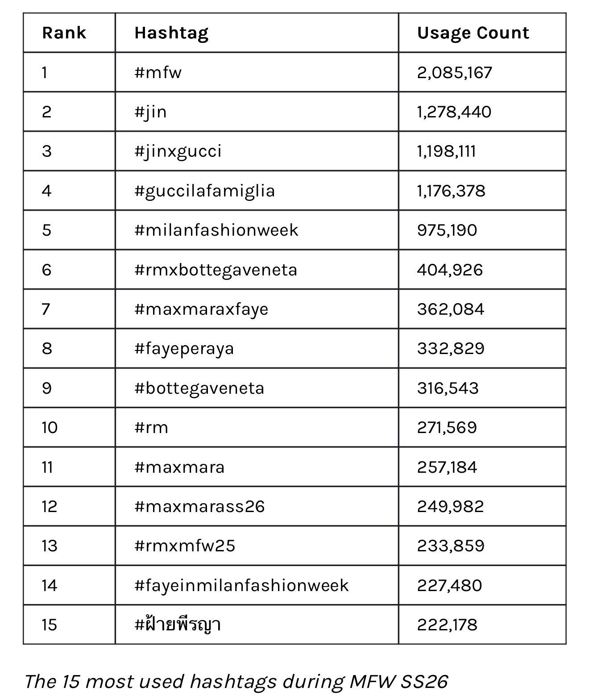589x700 pixels.
Task: Select the 2,085,167 usage count value
Action: (455, 72)
